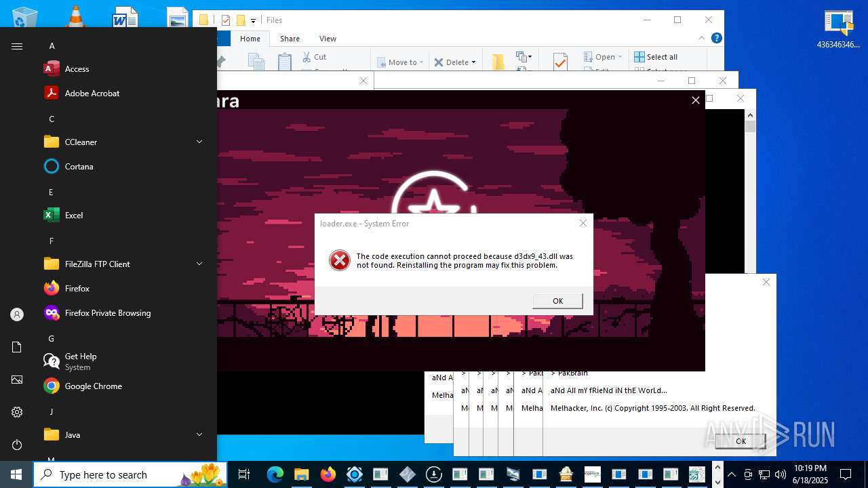Image resolution: width=868 pixels, height=488 pixels.
Task: Click Cut in the Files window ribbon
Action: tap(314, 57)
